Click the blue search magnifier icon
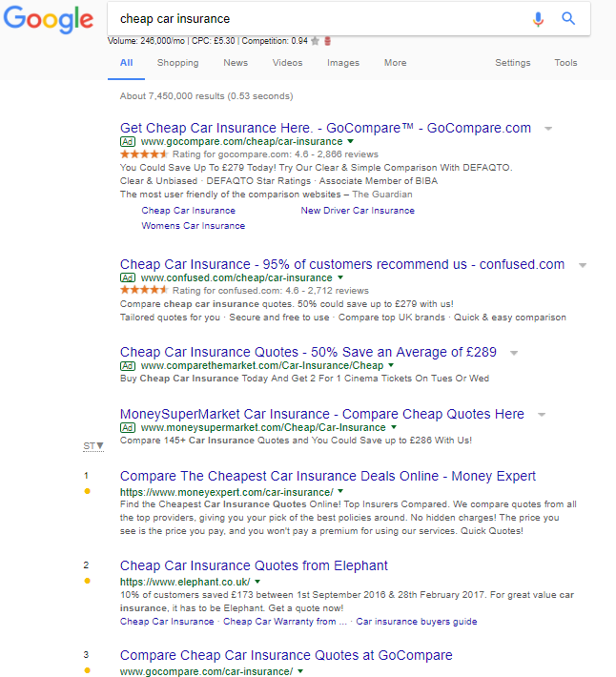 [x=568, y=18]
